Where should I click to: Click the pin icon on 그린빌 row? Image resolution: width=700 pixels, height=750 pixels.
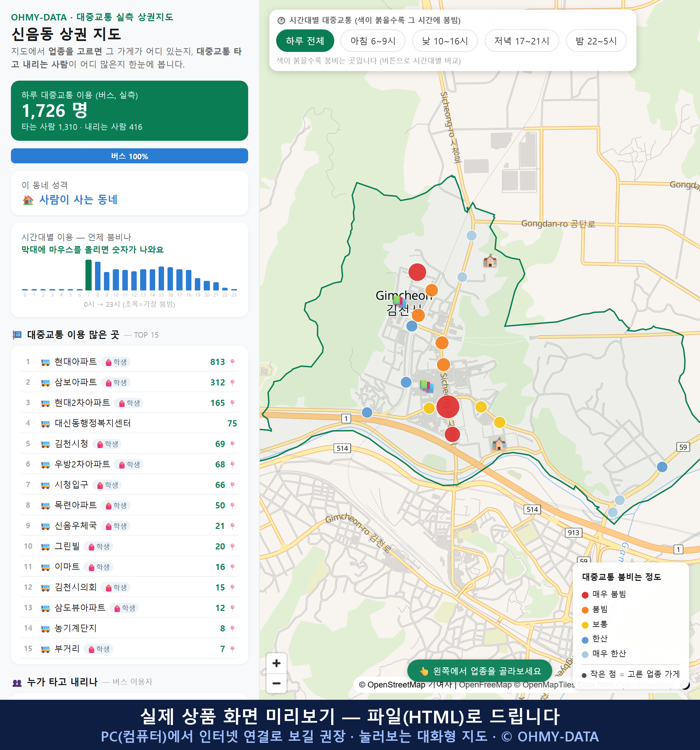(x=232, y=546)
